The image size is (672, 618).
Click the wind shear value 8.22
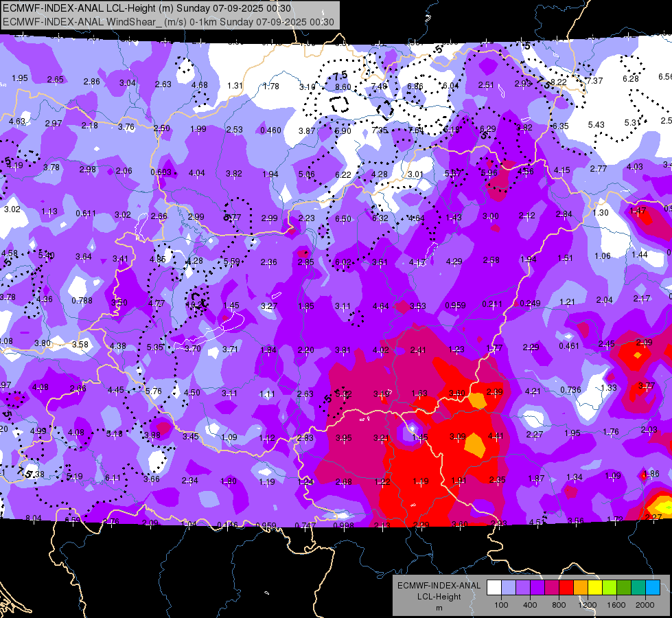click(x=559, y=82)
